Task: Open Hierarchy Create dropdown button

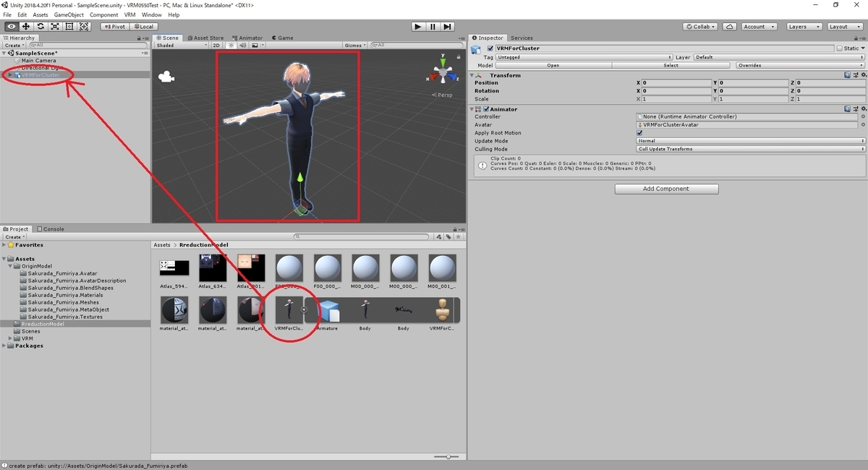Action: pos(14,46)
